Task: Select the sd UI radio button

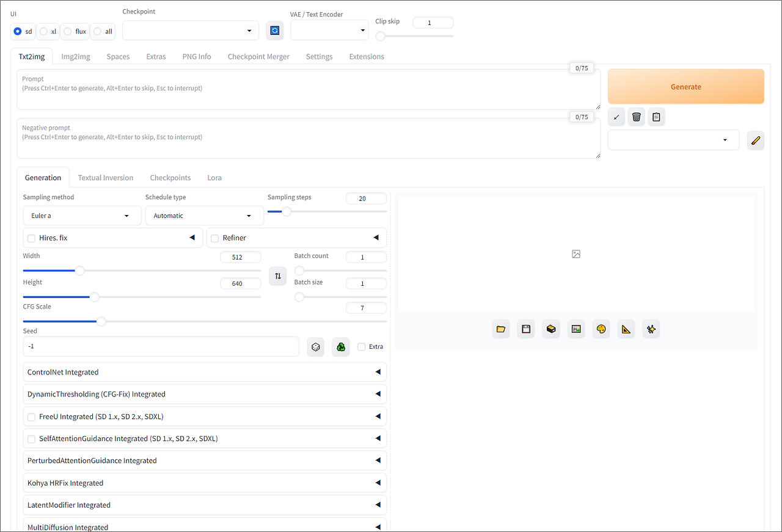Action: point(18,31)
